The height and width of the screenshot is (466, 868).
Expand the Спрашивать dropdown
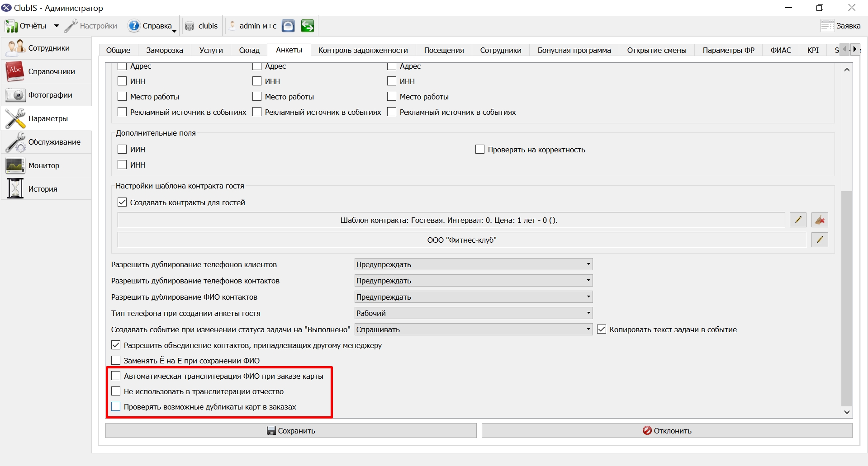coord(474,329)
